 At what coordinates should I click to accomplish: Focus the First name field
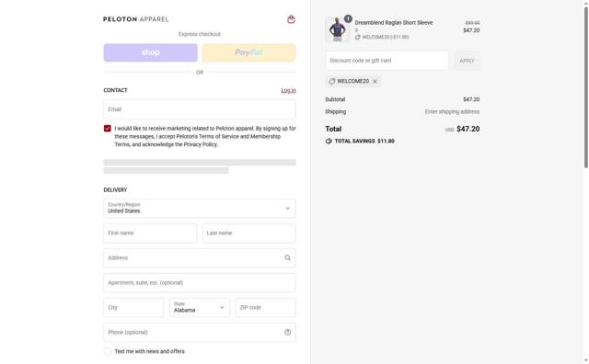[150, 233]
